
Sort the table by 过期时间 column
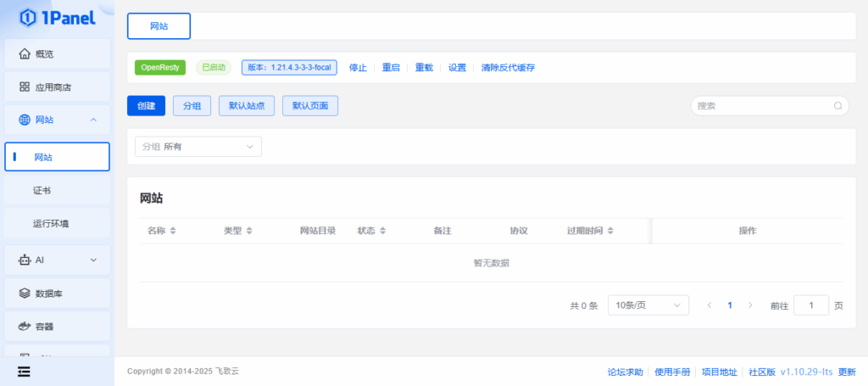[610, 231]
